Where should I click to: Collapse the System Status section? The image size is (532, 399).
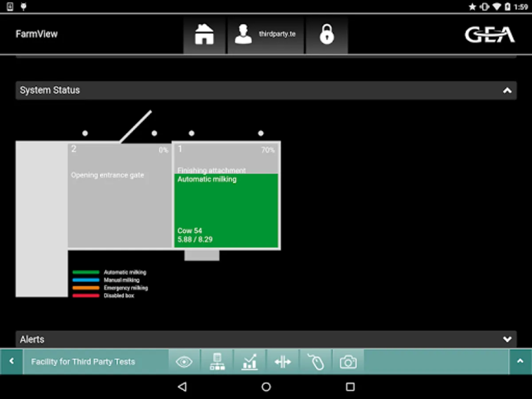(x=507, y=90)
